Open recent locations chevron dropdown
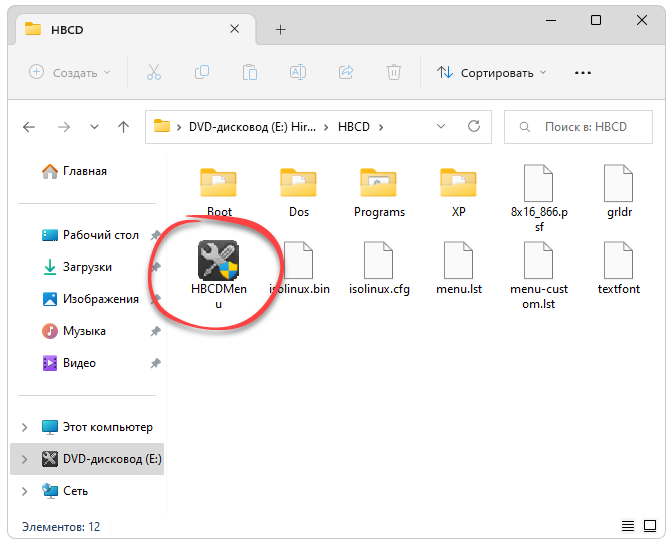The image size is (670, 544). point(94,127)
